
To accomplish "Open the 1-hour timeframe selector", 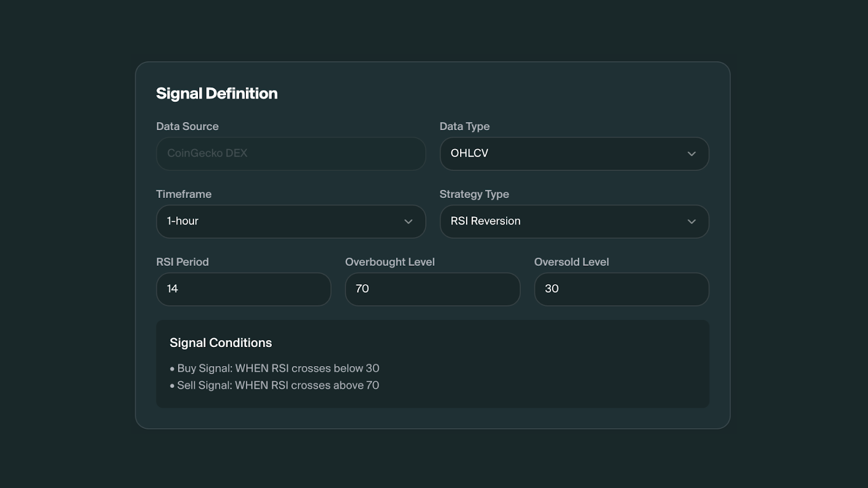I will click(x=291, y=222).
